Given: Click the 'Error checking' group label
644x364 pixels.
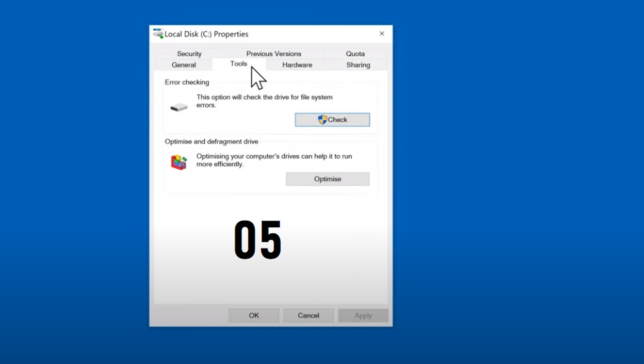Looking at the screenshot, I should click(187, 82).
